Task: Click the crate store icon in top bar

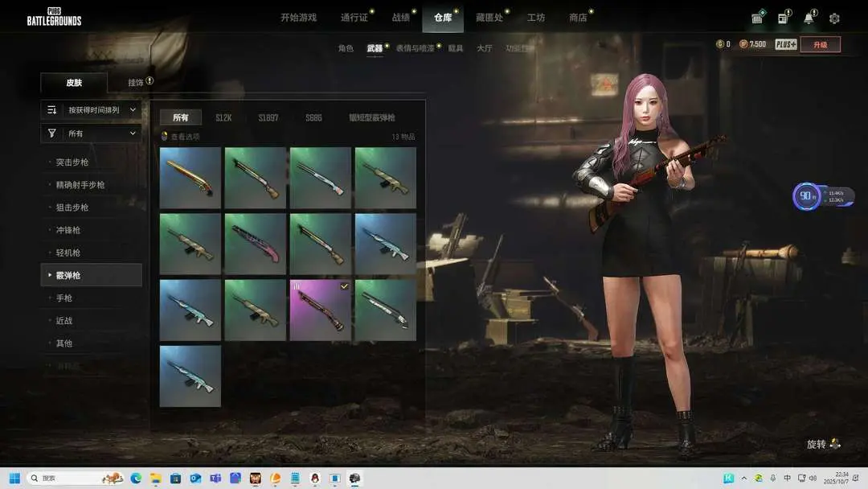Action: (757, 18)
